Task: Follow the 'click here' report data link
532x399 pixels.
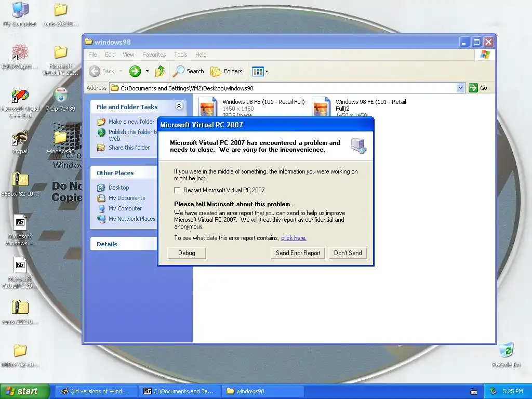Action: click(x=294, y=238)
